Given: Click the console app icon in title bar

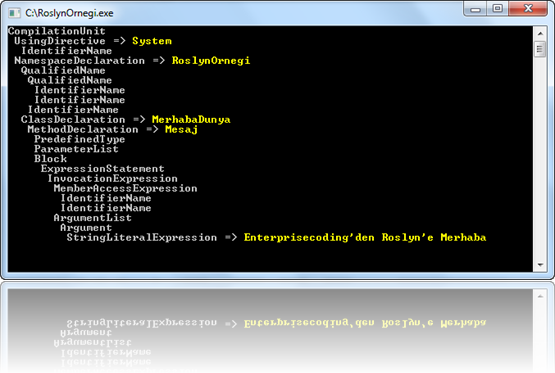Looking at the screenshot, I should pos(15,13).
